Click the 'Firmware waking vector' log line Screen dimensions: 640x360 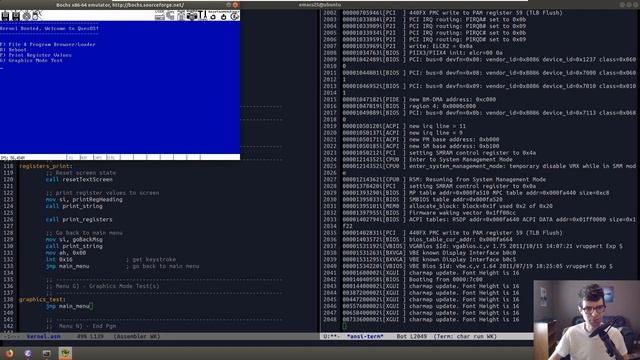[x=429, y=213]
